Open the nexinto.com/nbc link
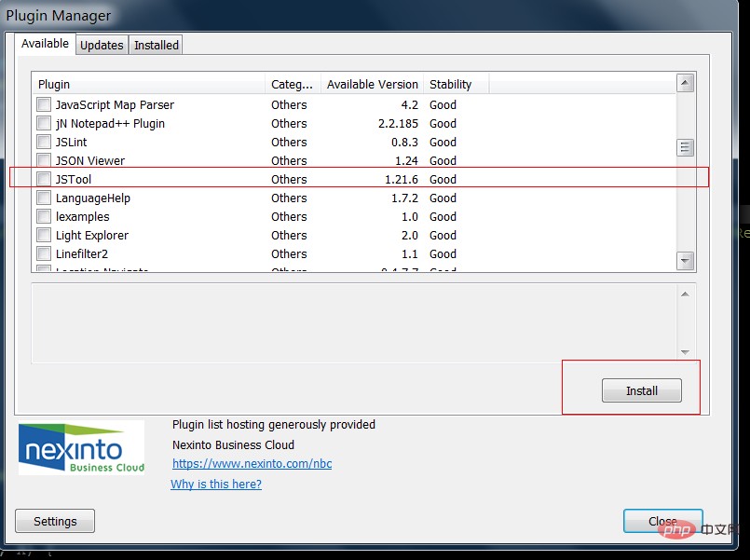 [252, 463]
